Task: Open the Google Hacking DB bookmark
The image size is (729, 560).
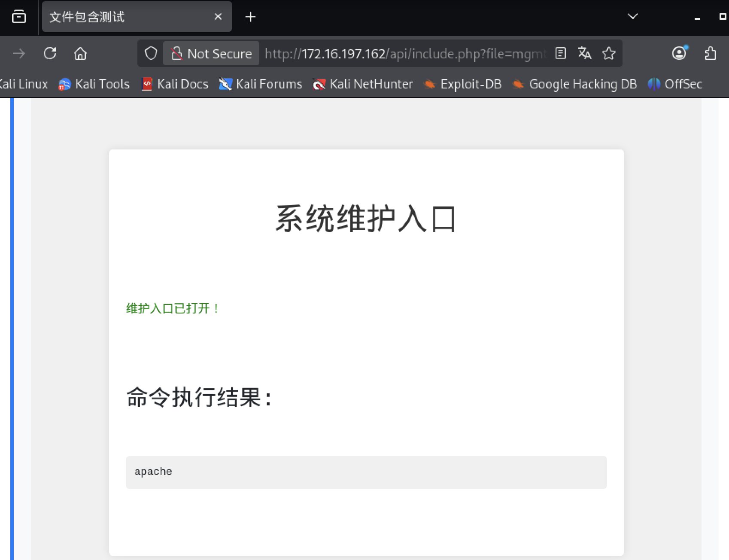Action: pyautogui.click(x=574, y=84)
